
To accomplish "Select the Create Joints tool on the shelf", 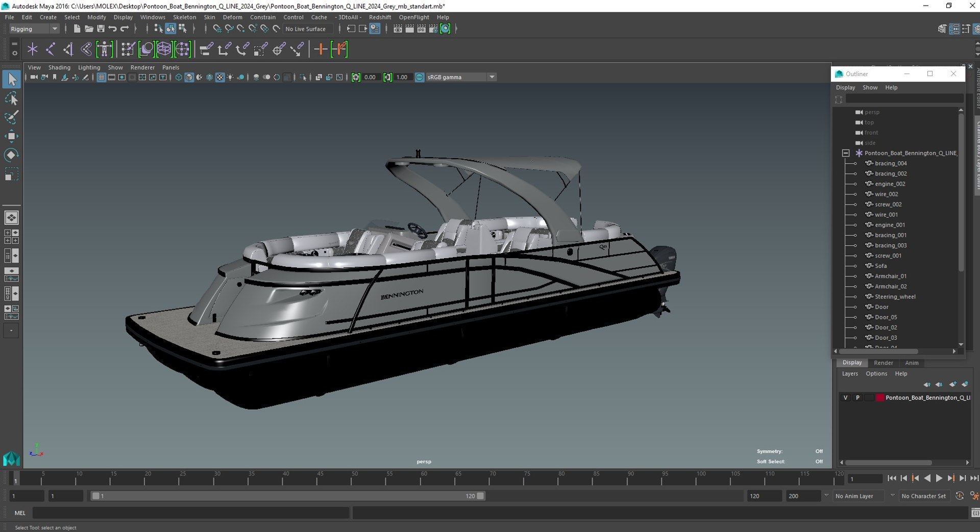I will click(50, 49).
